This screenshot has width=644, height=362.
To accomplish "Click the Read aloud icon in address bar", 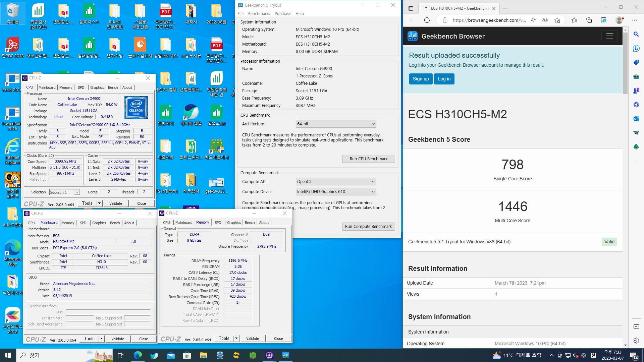I will point(533,20).
